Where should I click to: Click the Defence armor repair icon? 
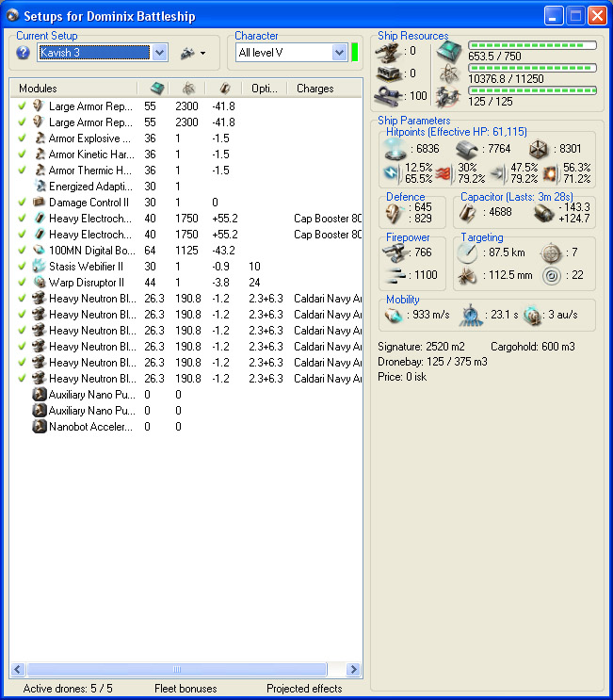(x=394, y=214)
